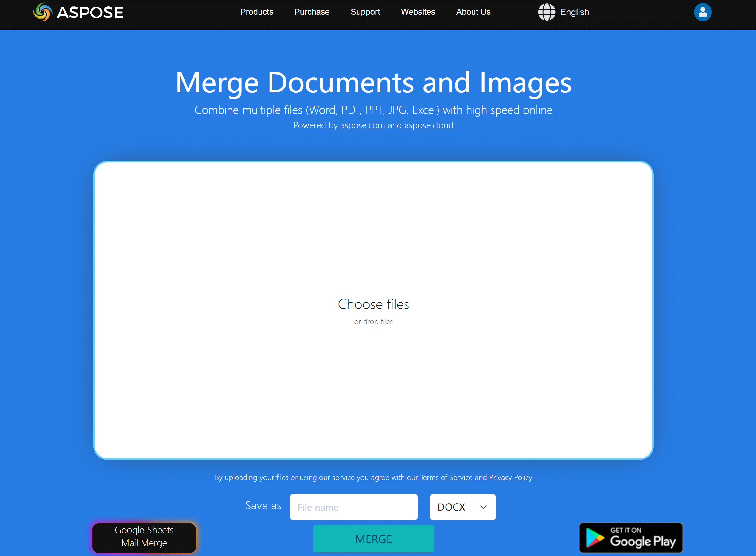Expand the English language selector
Viewport: 756px width, 556px height.
click(575, 12)
